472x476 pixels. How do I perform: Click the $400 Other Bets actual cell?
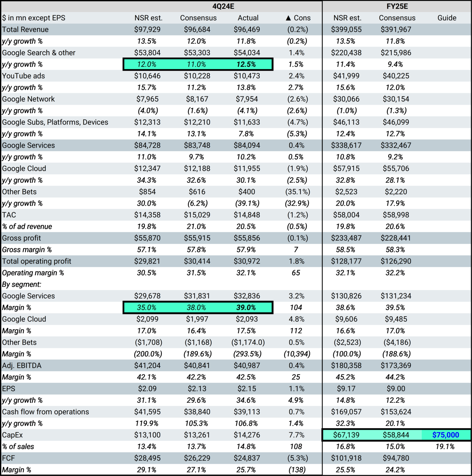[247, 192]
